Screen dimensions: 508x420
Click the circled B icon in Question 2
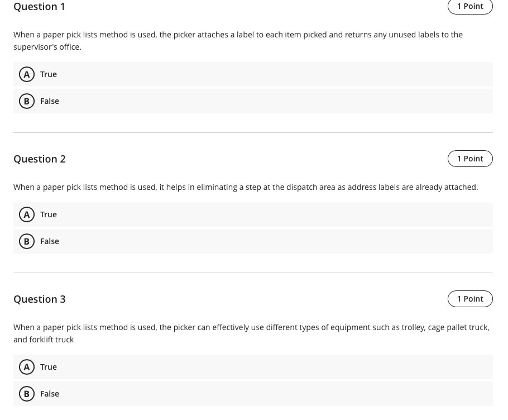(x=27, y=241)
